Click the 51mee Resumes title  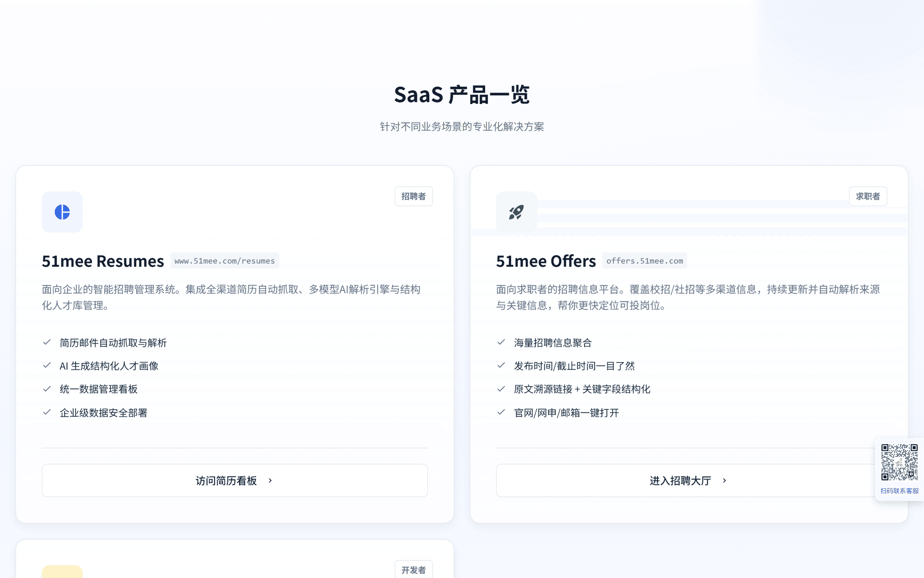click(103, 261)
